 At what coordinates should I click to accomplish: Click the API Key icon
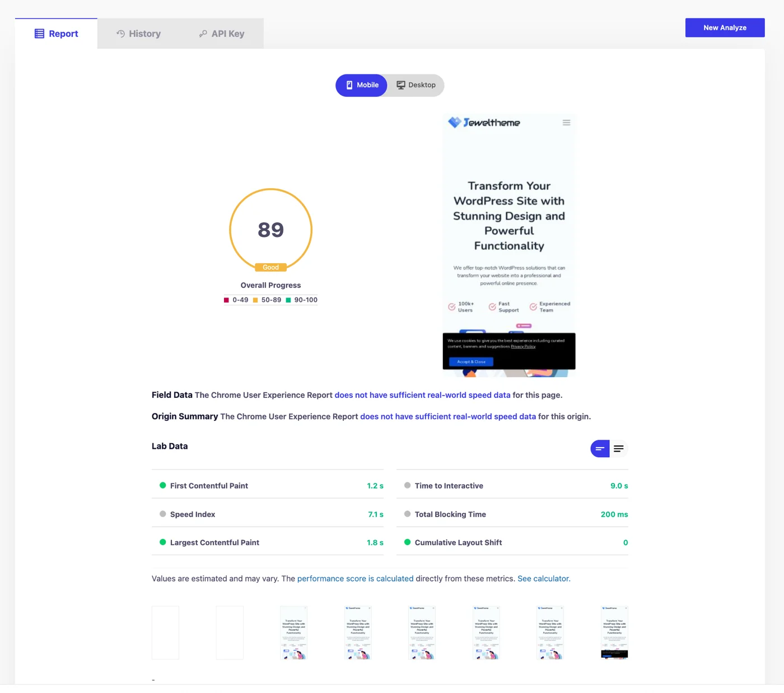coord(202,33)
